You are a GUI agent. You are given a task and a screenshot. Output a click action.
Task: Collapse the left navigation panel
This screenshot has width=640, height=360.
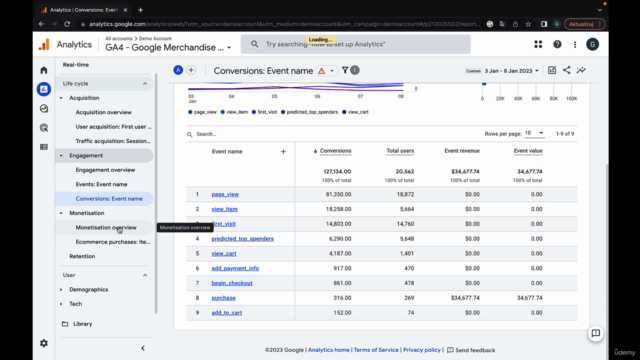(143, 349)
